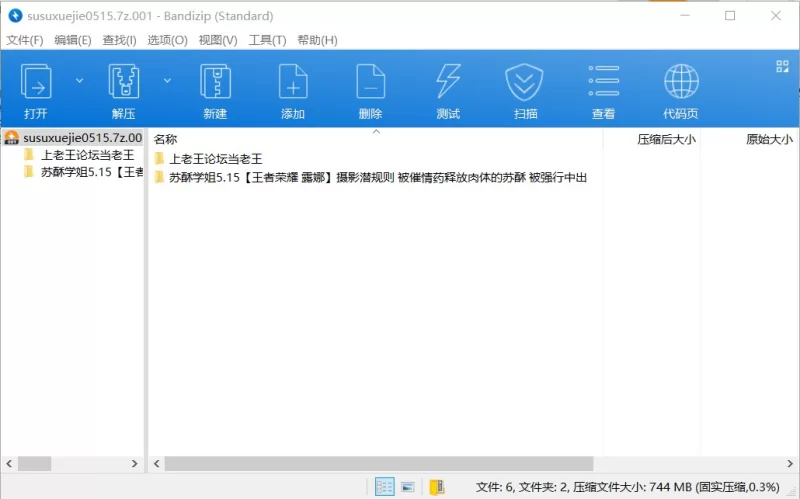This screenshot has height=499, width=800.
Task: Click the Delete (删除) icon
Action: (x=370, y=82)
